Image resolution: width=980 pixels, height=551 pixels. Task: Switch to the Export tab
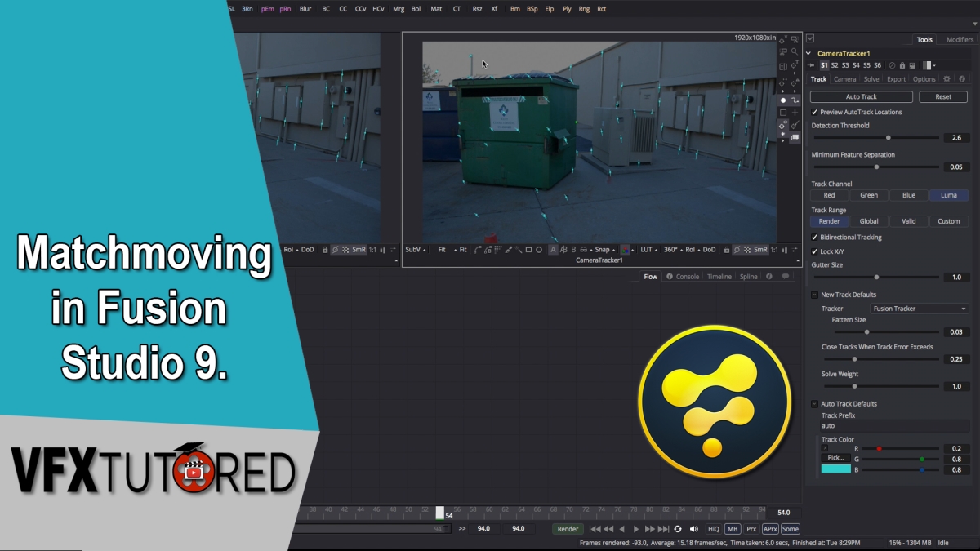(x=897, y=79)
